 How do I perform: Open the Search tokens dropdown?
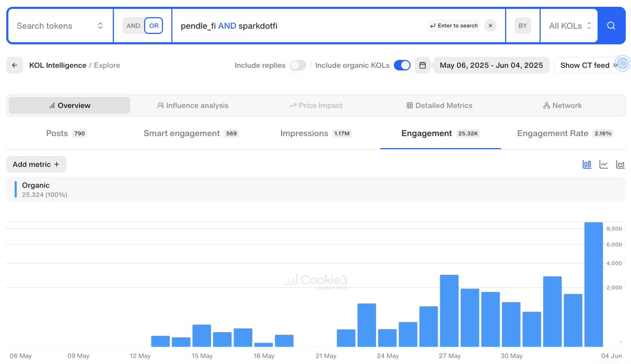coord(60,26)
